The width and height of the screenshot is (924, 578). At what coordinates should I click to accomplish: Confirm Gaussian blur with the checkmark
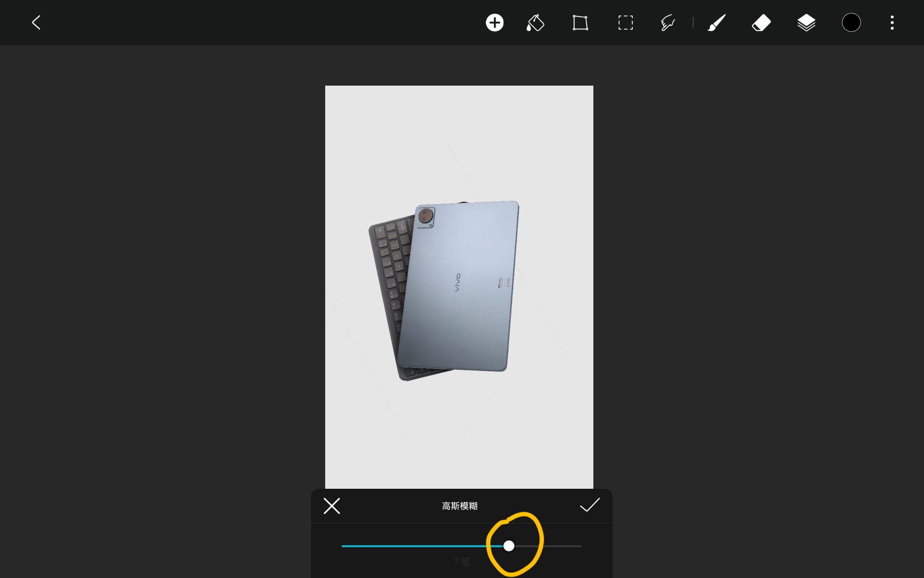589,505
